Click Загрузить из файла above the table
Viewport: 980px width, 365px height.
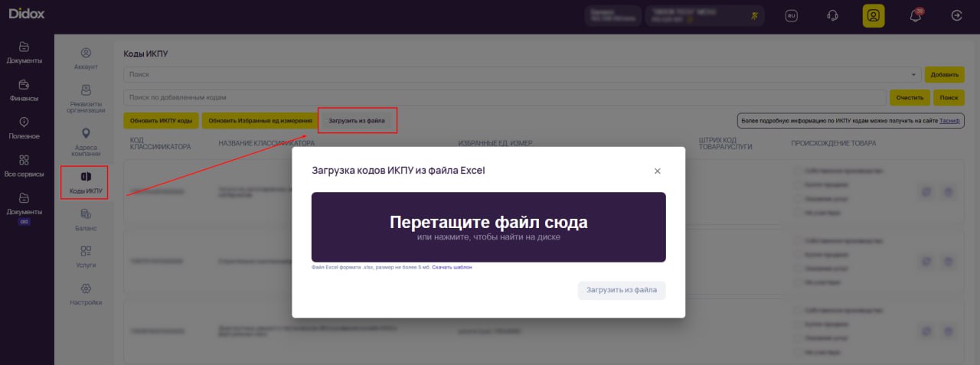[x=357, y=120]
